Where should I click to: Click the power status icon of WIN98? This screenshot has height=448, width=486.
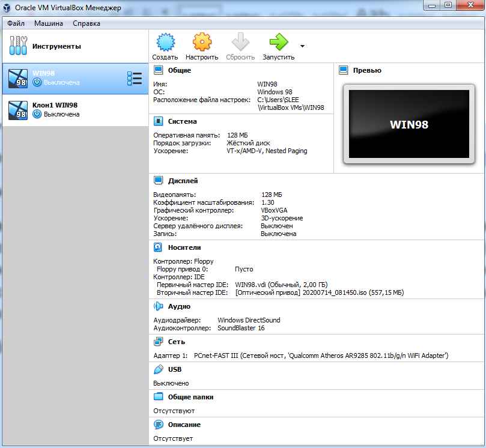pos(37,82)
